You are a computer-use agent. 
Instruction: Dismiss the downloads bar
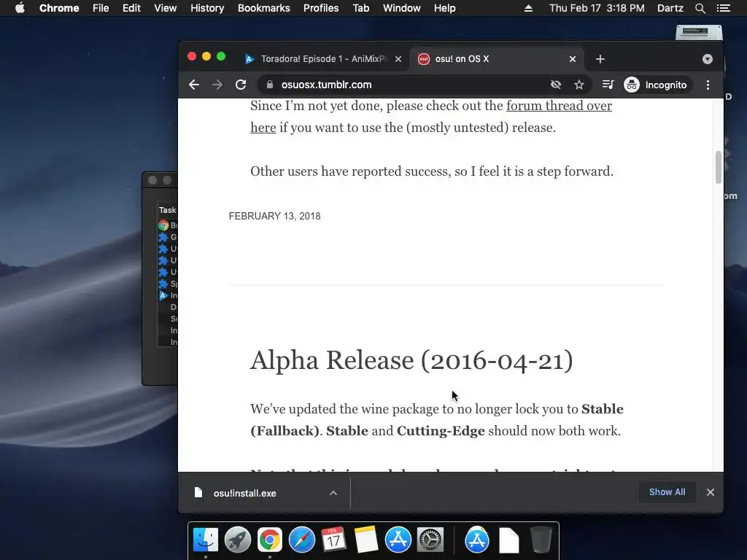[711, 492]
